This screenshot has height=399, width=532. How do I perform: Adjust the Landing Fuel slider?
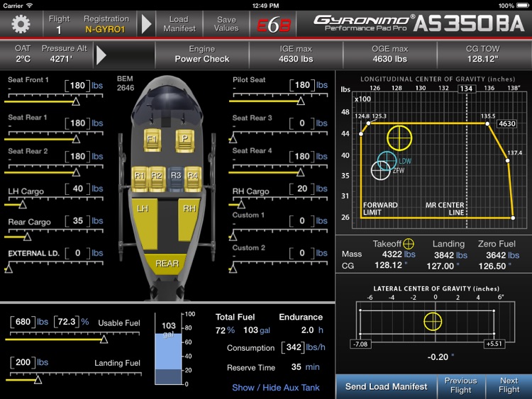(x=38, y=380)
